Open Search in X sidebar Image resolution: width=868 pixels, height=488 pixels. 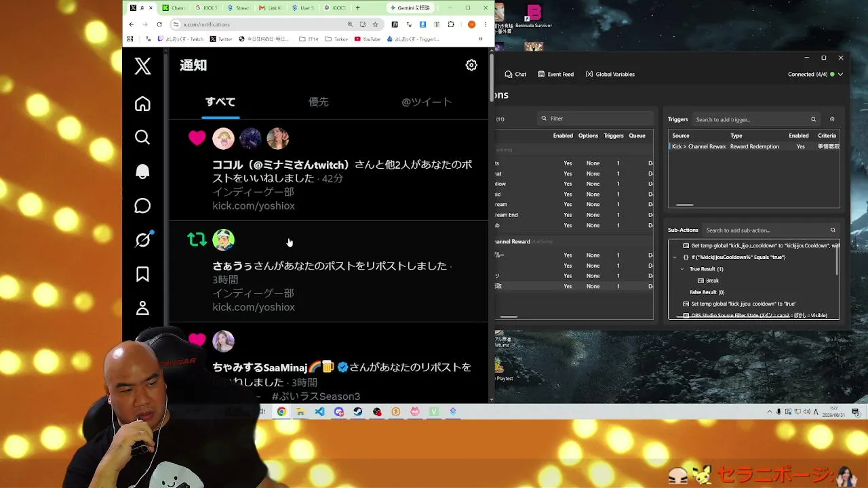click(x=142, y=138)
